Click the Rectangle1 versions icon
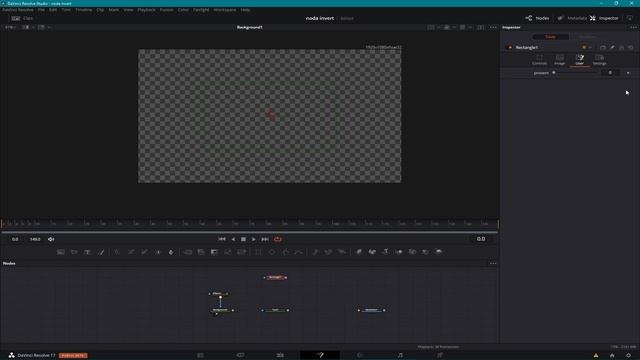This screenshot has width=640, height=360. tap(603, 47)
